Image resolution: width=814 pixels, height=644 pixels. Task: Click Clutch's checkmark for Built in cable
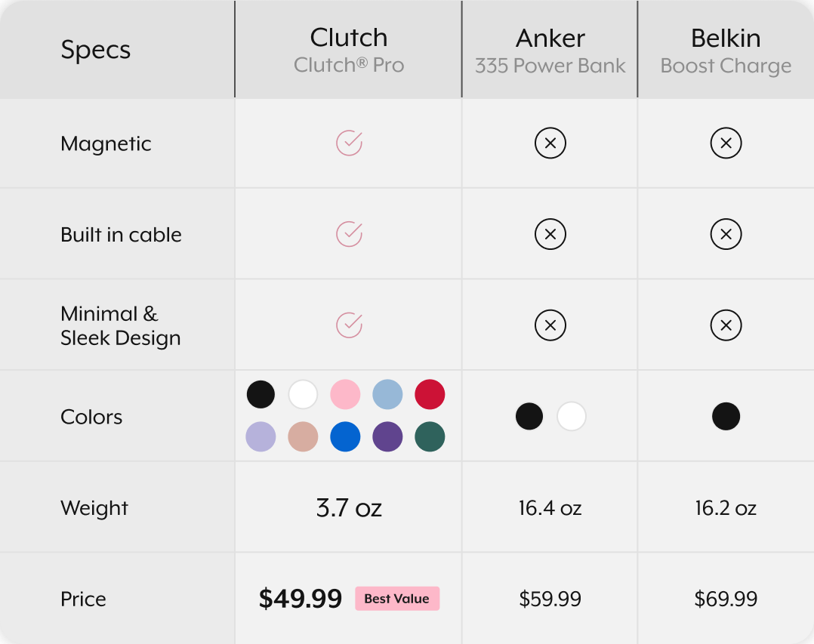point(350,234)
